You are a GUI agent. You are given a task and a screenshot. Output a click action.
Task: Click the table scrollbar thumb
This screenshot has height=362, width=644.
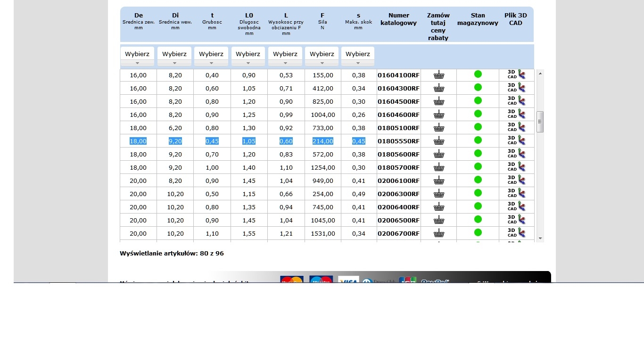[540, 122]
